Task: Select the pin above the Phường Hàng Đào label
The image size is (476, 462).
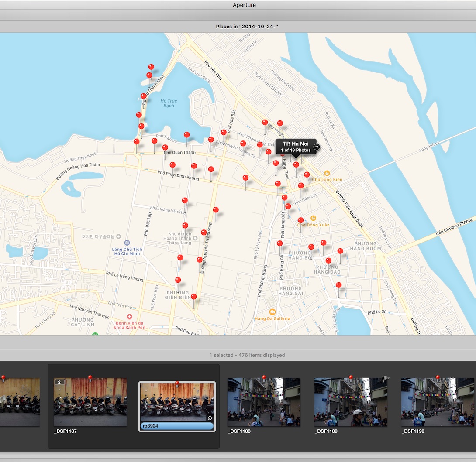Action: [328, 260]
